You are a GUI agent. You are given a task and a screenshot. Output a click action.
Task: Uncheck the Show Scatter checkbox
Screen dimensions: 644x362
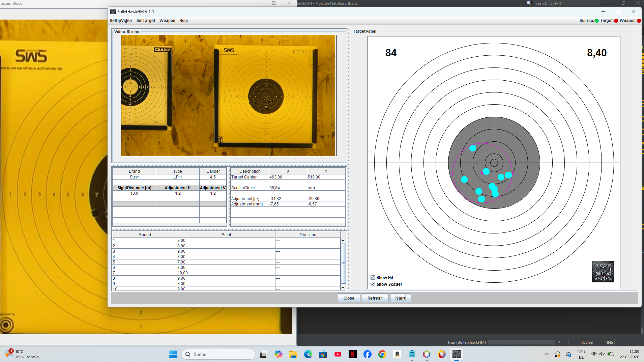click(x=373, y=284)
